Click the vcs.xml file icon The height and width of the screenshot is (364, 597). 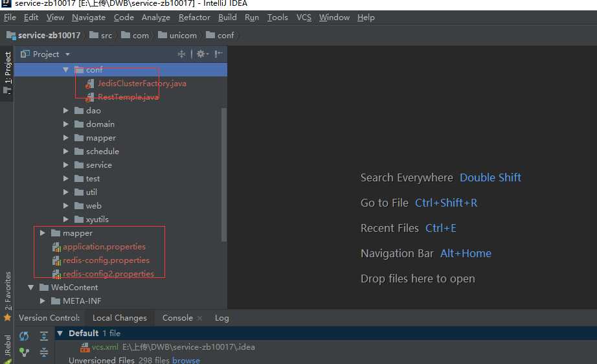85,347
